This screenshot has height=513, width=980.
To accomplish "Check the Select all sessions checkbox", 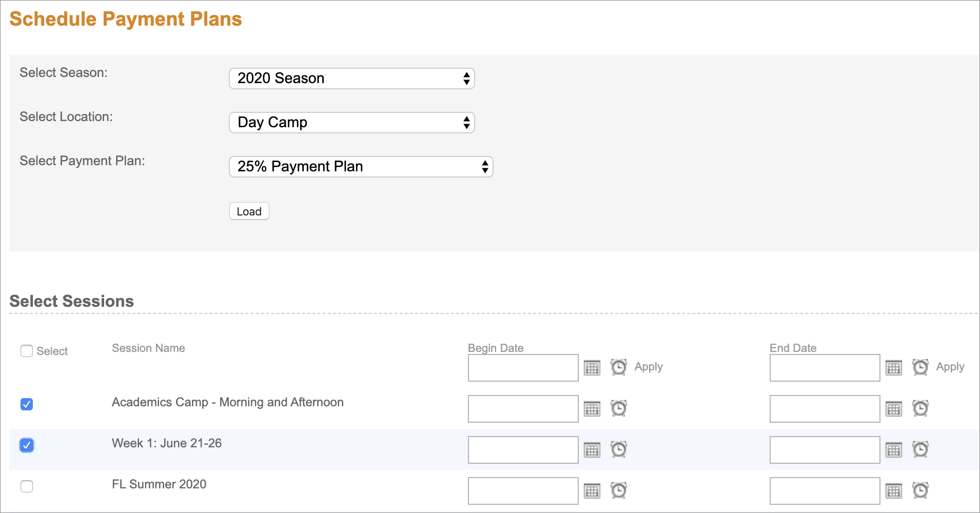I will click(x=27, y=351).
